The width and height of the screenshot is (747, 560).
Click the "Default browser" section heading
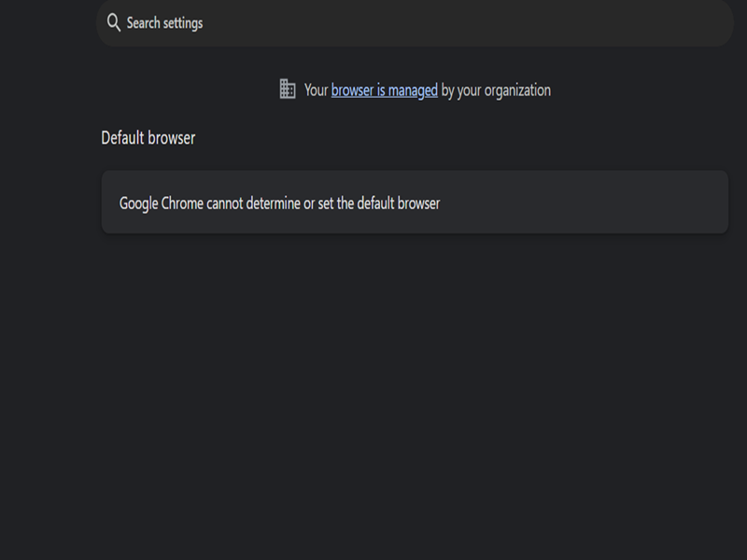tap(148, 138)
